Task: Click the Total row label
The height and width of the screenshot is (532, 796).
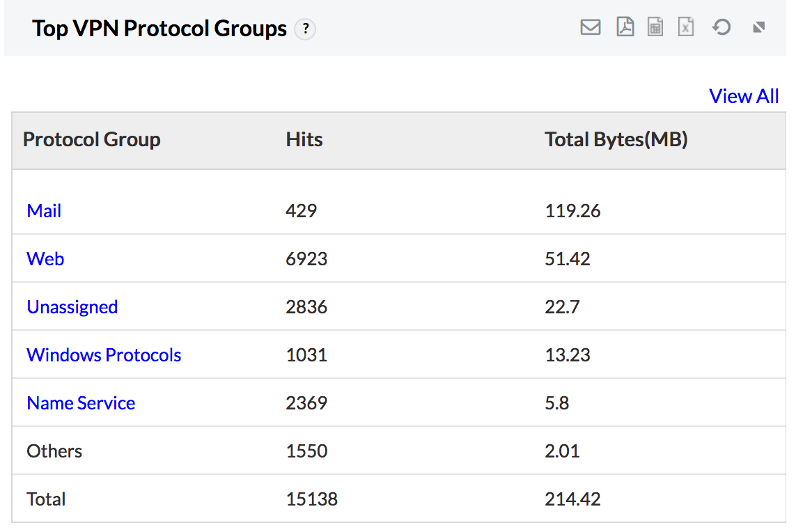Action: [46, 499]
